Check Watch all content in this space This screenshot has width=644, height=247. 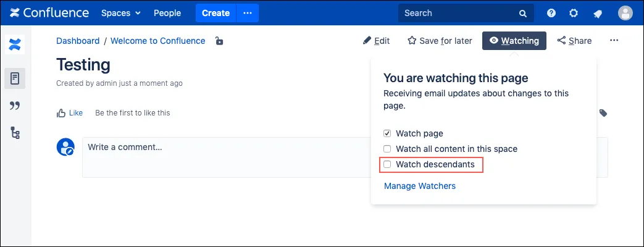click(387, 149)
